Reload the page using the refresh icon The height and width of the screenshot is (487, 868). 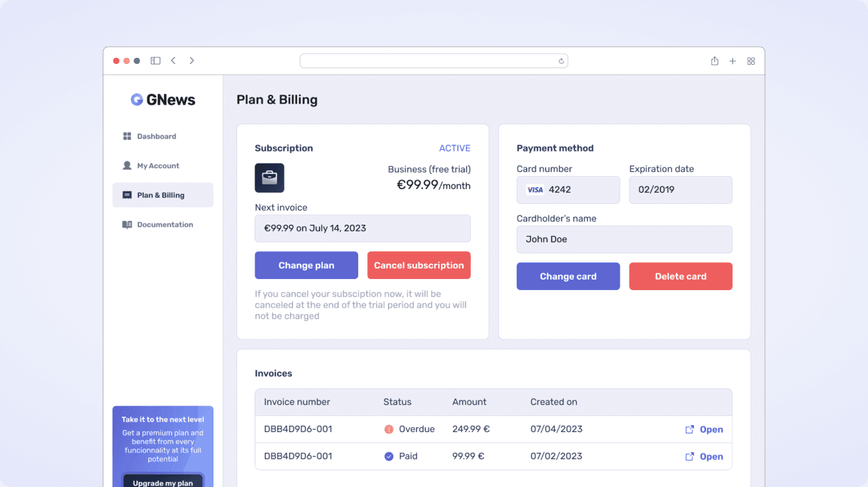pos(561,61)
